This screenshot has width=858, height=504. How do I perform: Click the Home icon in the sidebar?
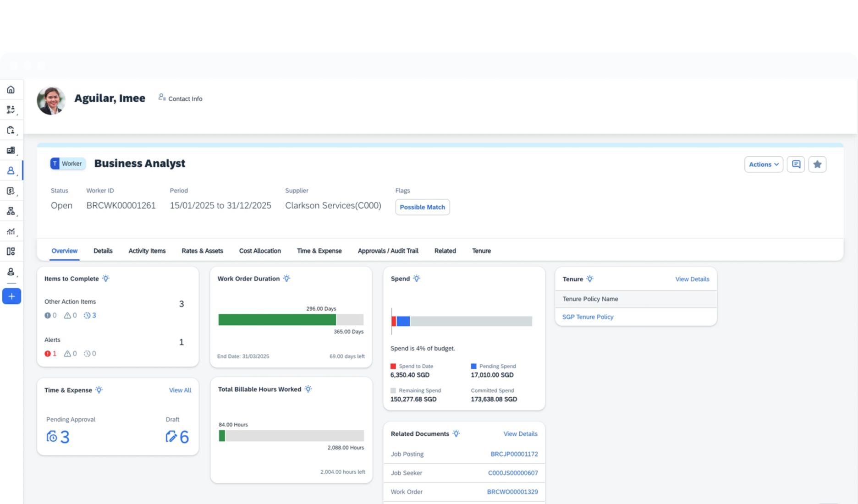coord(11,90)
